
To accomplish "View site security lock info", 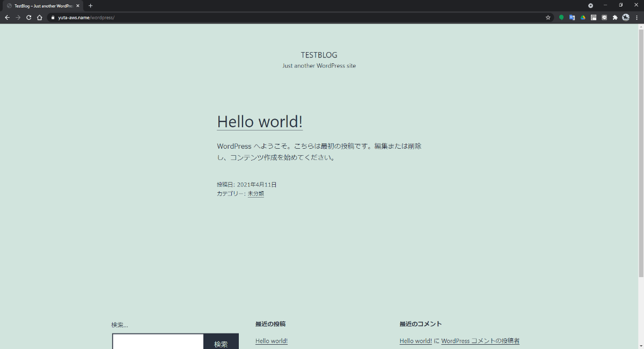I will click(53, 17).
